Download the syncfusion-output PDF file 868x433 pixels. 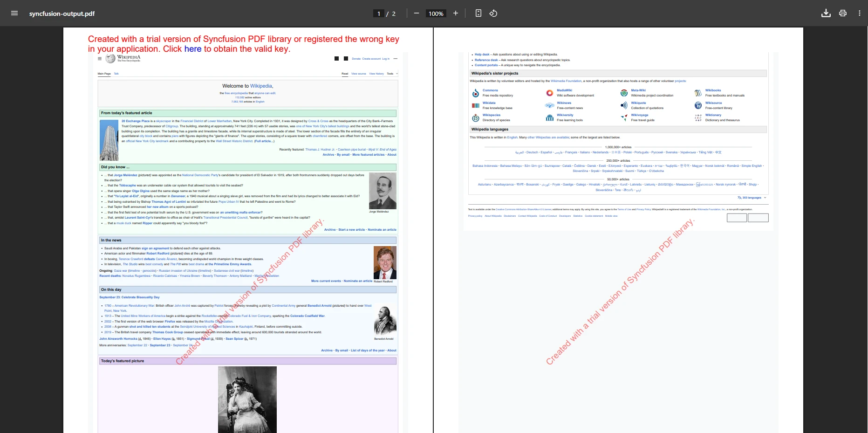click(x=826, y=13)
